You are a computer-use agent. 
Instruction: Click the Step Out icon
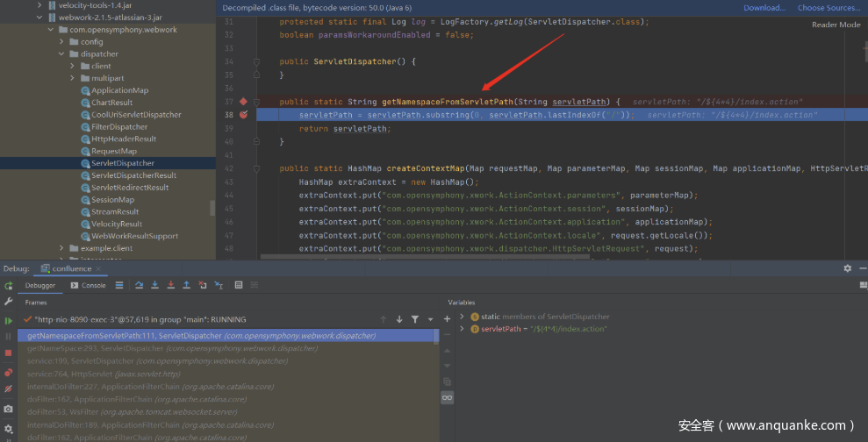[187, 285]
